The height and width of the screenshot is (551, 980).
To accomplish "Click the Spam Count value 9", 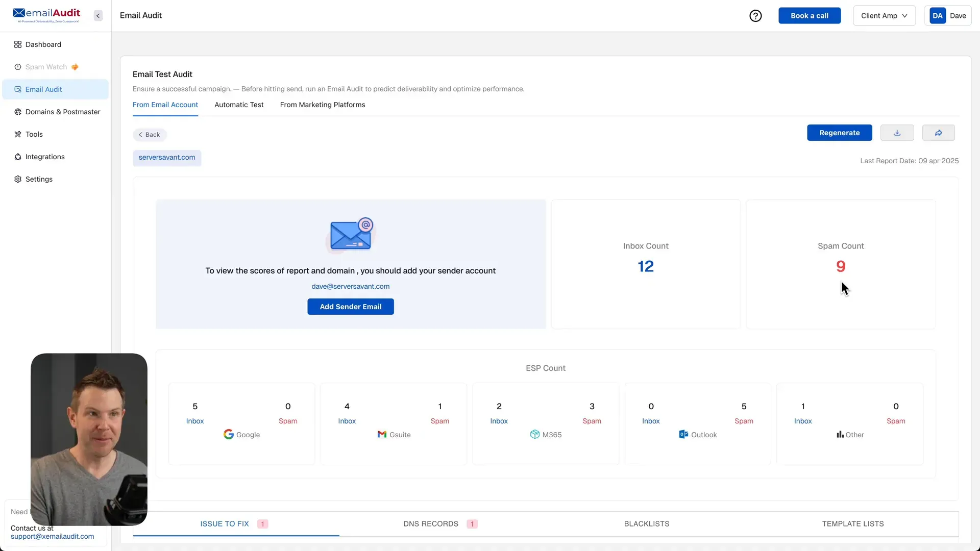I will [841, 266].
